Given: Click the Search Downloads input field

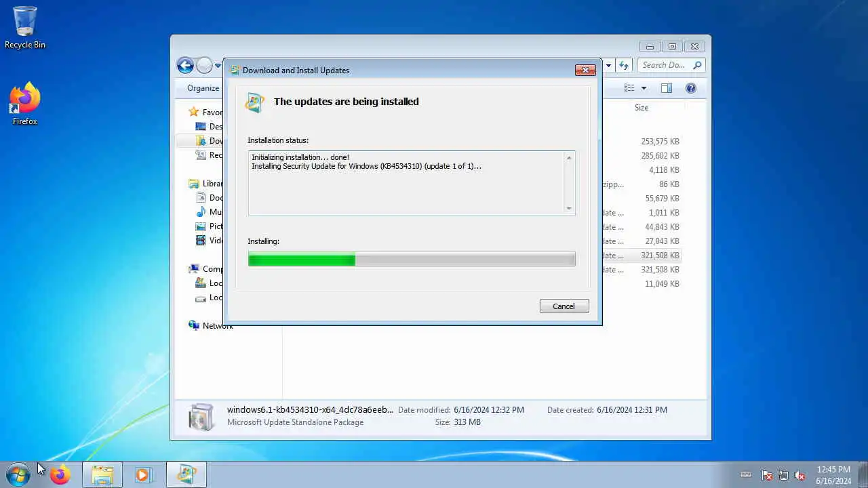Looking at the screenshot, I should [x=664, y=65].
